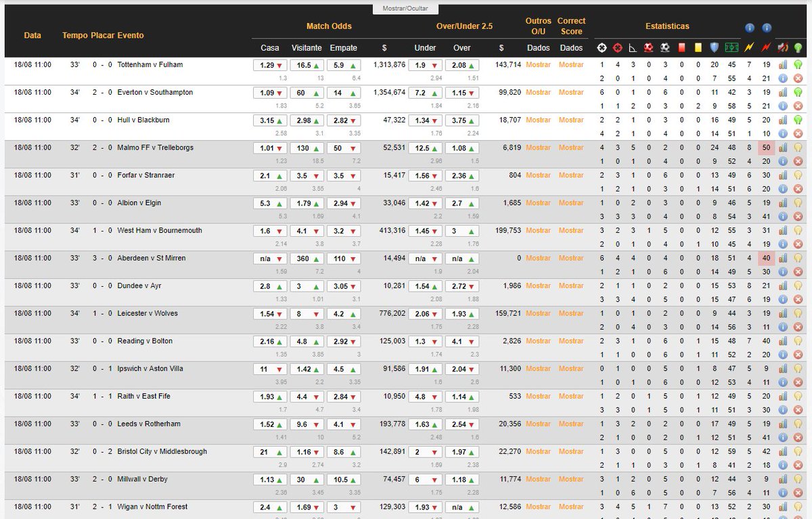The width and height of the screenshot is (812, 519).
Task: Remove Albion v Elgin with red X icon
Action: pos(798,217)
